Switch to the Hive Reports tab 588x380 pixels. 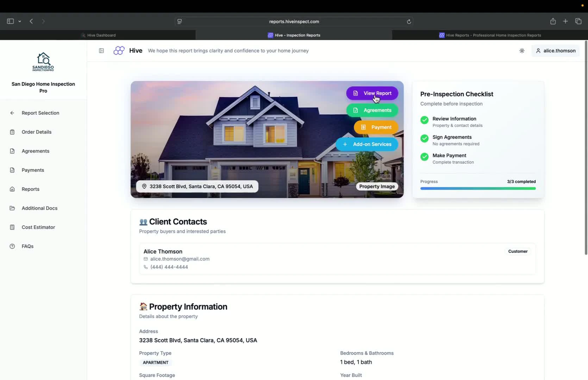tap(490, 35)
